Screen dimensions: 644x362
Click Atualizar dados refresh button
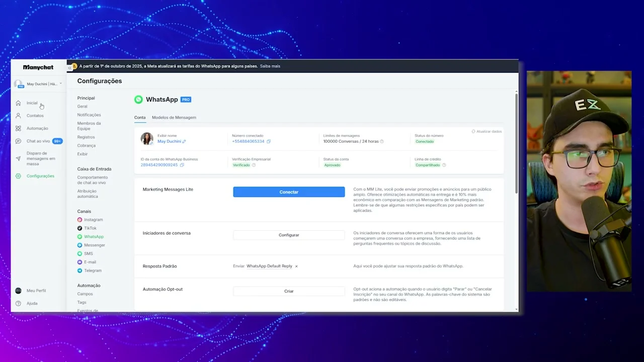coord(487,132)
